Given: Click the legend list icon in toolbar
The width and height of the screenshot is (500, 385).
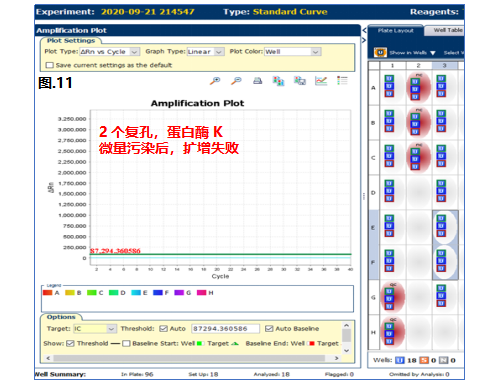Looking at the screenshot, I should (x=342, y=81).
